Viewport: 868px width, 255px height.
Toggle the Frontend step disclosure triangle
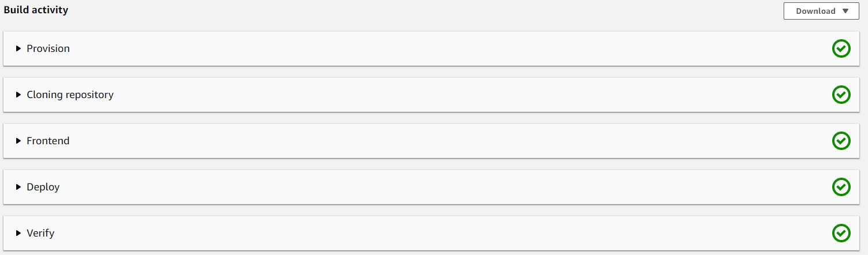[x=18, y=141]
